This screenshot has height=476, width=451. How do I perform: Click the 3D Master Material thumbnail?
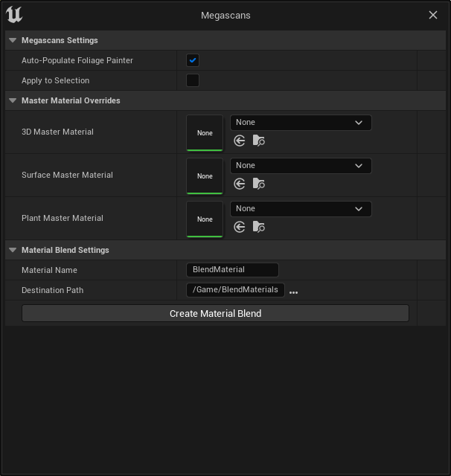pos(205,133)
